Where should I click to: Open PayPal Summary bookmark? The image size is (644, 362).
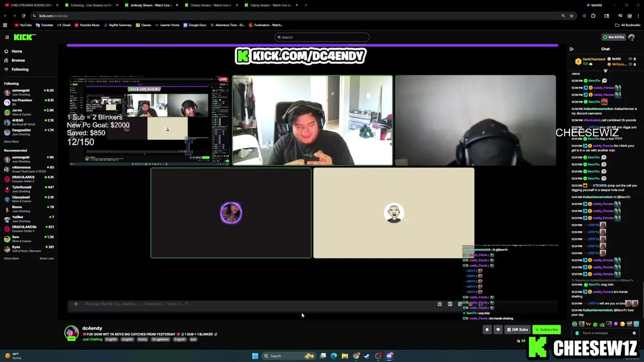coord(118,25)
